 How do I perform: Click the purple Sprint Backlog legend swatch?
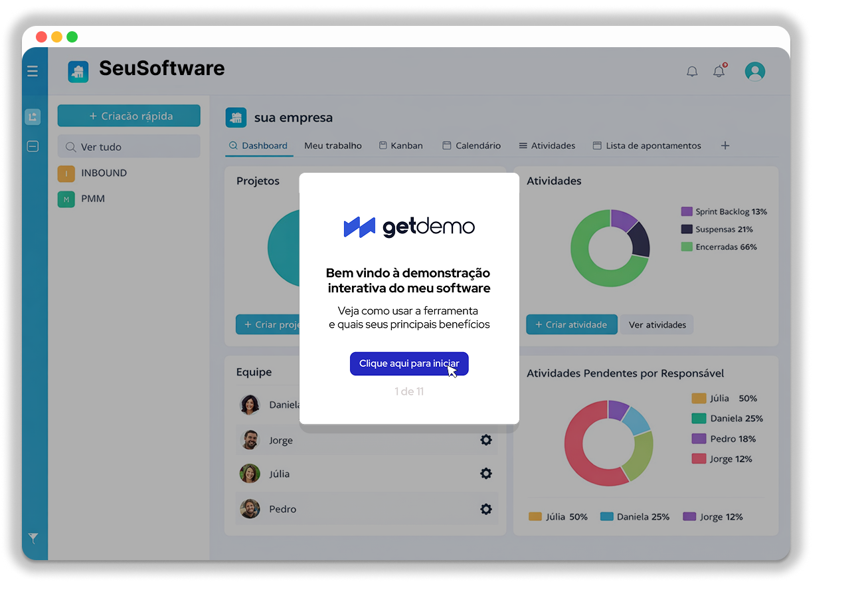[x=687, y=211]
